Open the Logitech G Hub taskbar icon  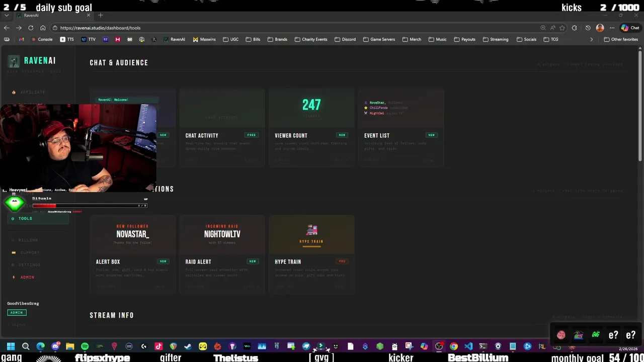click(144, 346)
